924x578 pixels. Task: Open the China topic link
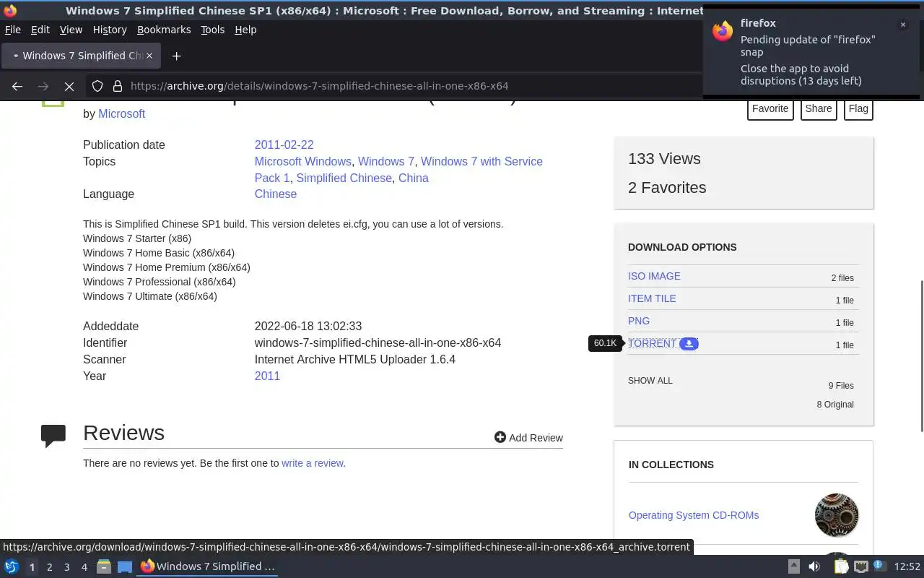click(414, 178)
